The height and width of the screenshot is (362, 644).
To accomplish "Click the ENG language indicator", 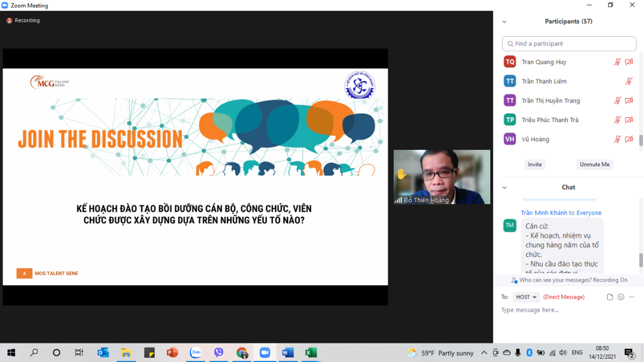I will coord(577,353).
